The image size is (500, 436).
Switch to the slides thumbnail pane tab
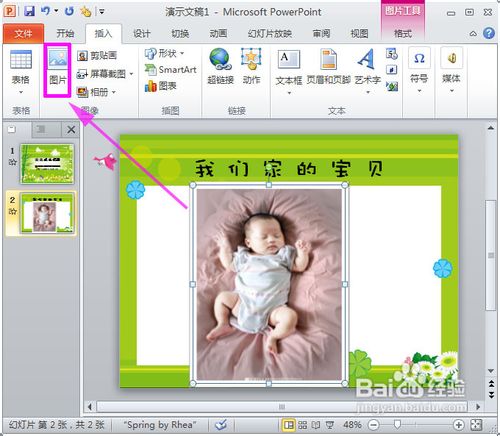coord(12,129)
